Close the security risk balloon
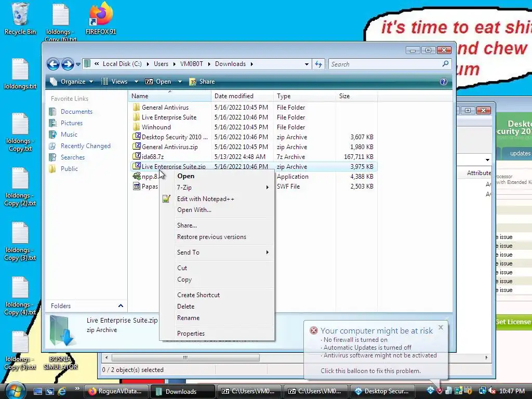This screenshot has height=399, width=532. [441, 327]
